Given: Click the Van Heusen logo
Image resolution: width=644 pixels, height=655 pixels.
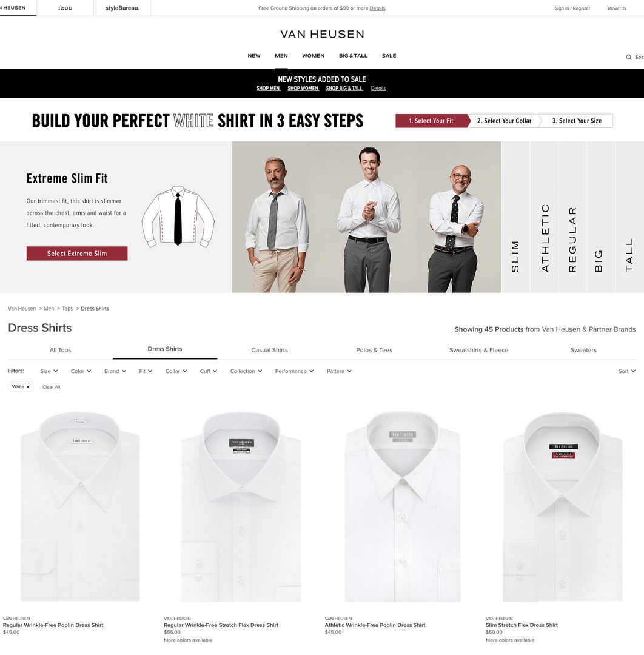Looking at the screenshot, I should pyautogui.click(x=322, y=34).
